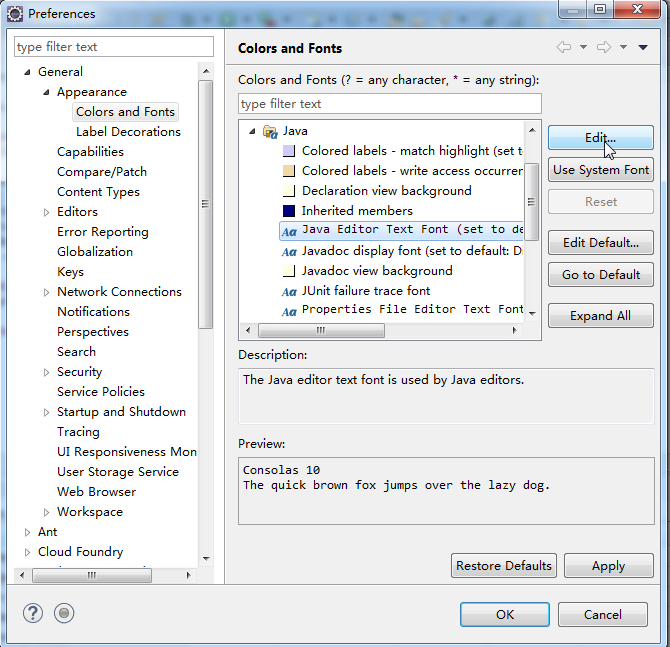Collapse the General tree node
Viewport: 670px width, 647px height.
pos(27,72)
